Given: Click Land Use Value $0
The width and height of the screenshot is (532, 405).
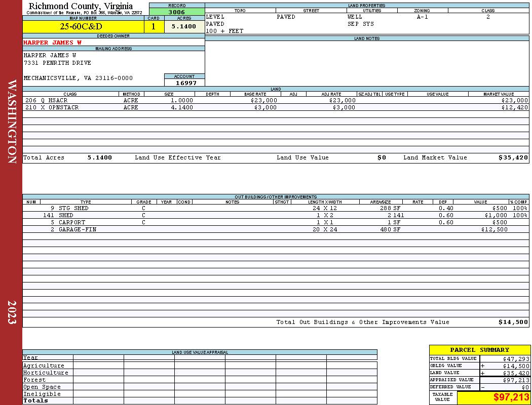Looking at the screenshot, I should [x=382, y=157].
